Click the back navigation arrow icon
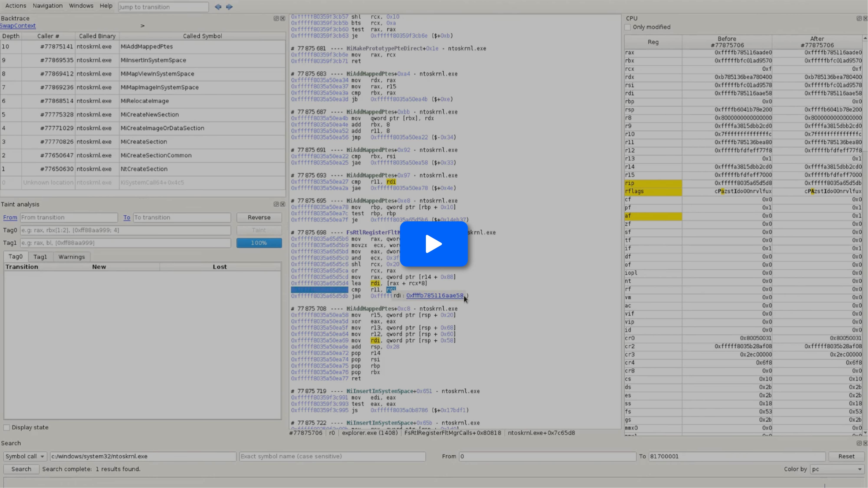Image resolution: width=868 pixels, height=488 pixels. point(218,7)
